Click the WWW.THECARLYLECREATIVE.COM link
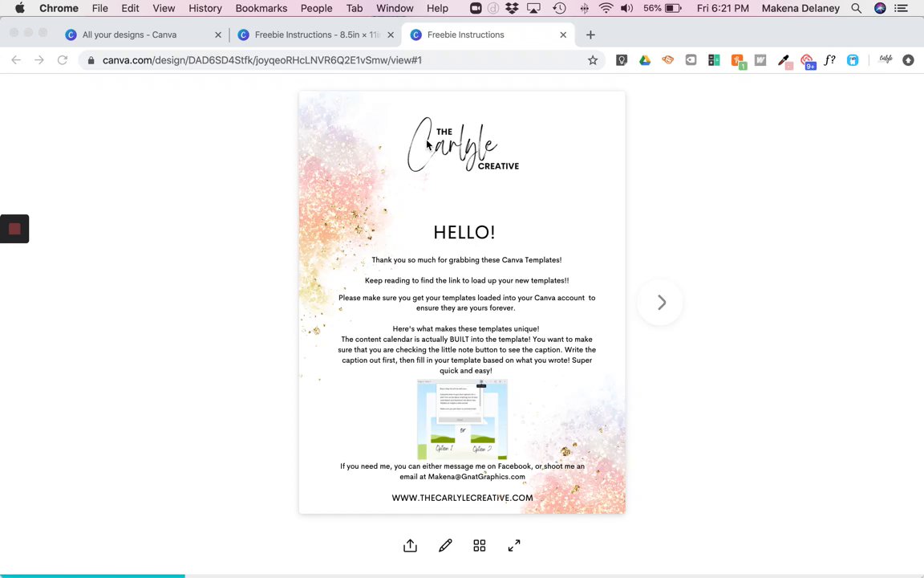The image size is (924, 578). pos(463,498)
